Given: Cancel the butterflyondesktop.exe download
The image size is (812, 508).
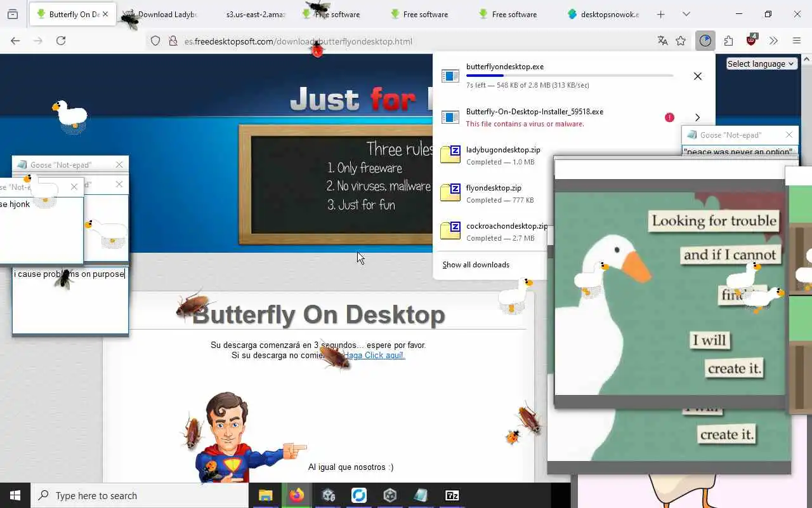Looking at the screenshot, I should click(x=697, y=76).
